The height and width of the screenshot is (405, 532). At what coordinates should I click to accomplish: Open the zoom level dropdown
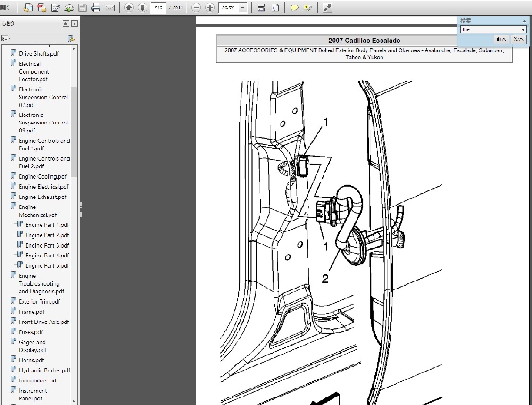pos(242,8)
